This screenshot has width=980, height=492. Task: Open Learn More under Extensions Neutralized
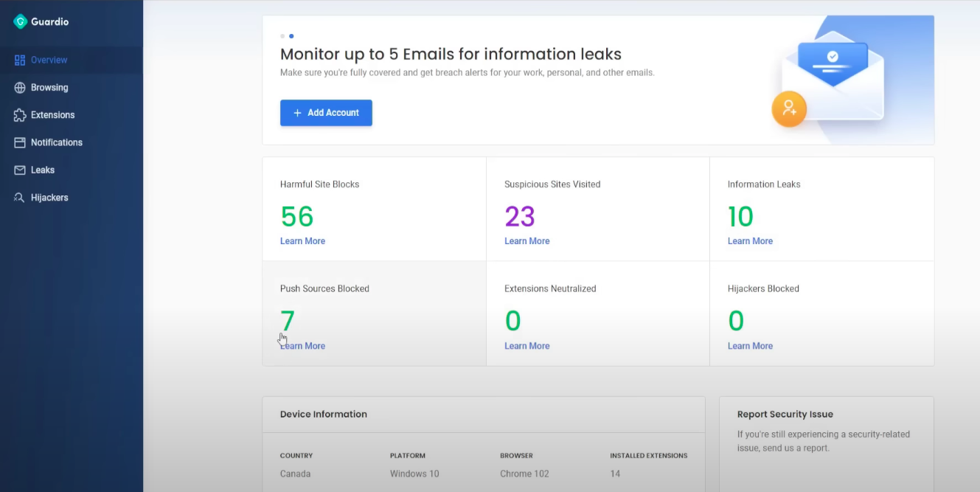527,346
